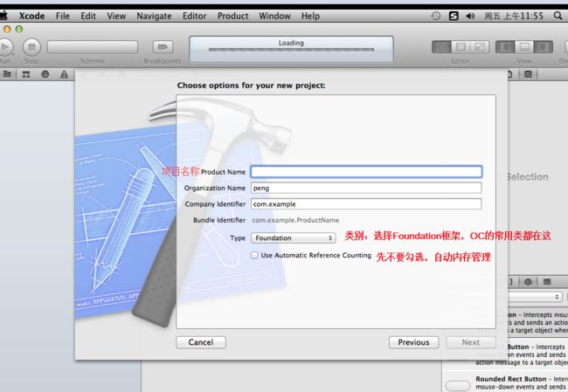
Task: Show the Quick Help inspector icon
Action: [x=528, y=74]
